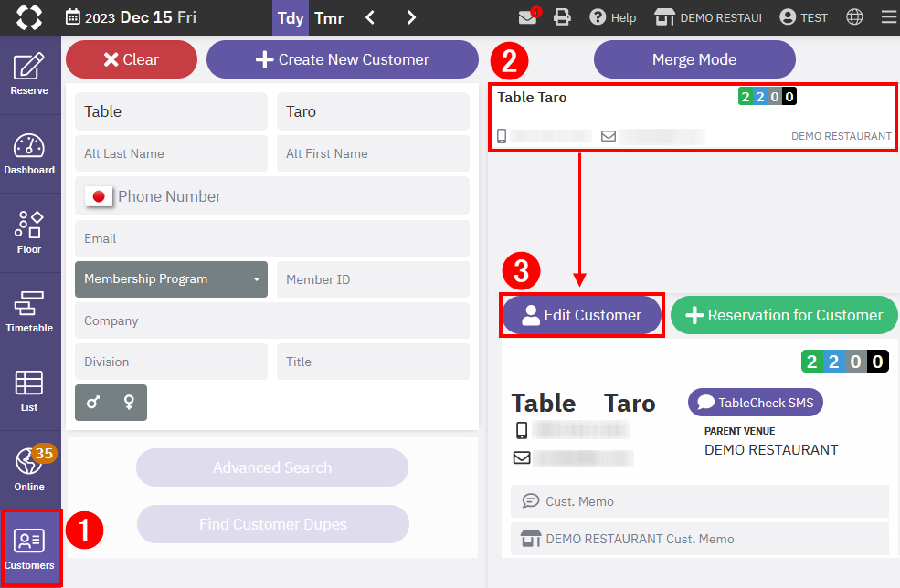Open the Timetable sidebar icon
The height and width of the screenshot is (588, 900).
(29, 311)
